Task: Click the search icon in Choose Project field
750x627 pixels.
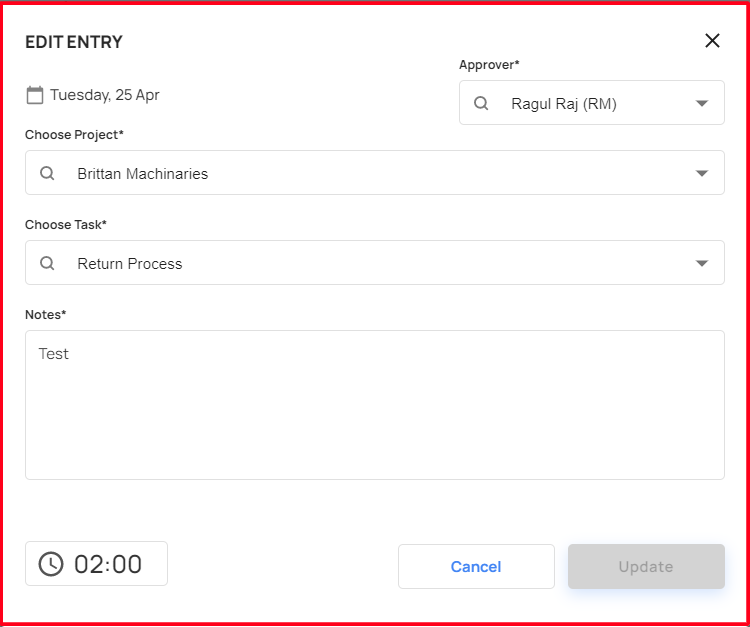Action: 47,173
